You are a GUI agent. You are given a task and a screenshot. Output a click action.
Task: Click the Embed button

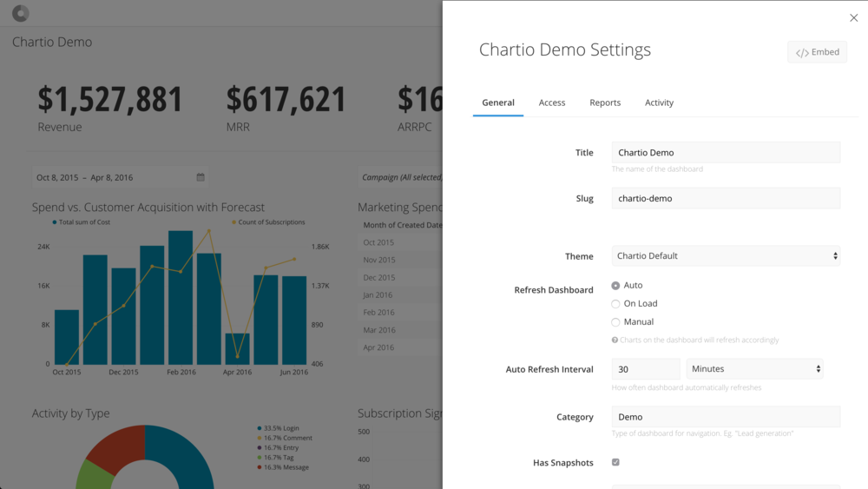click(x=817, y=52)
